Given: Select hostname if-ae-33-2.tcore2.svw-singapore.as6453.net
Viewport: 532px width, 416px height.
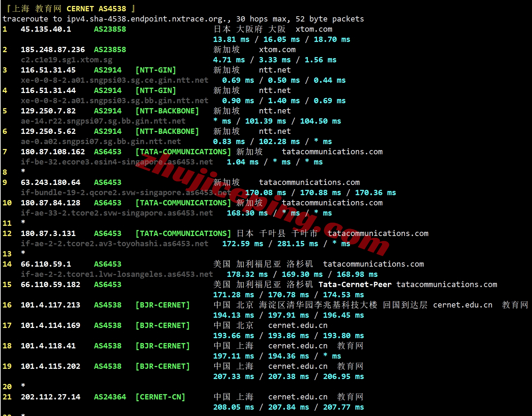Looking at the screenshot, I should (117, 213).
